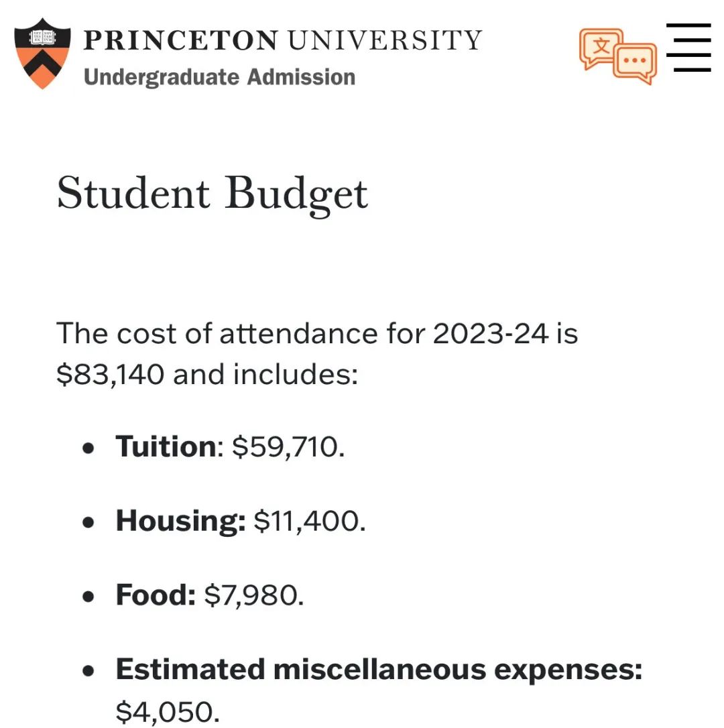The image size is (724, 728).
Task: Click the Princeton University wordmark
Action: click(x=282, y=40)
